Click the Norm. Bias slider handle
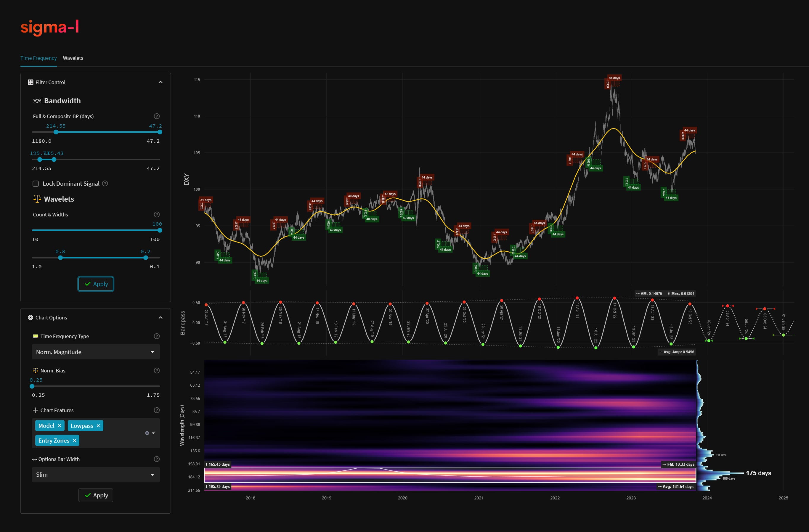Screen dimensions: 809x532 click(x=32, y=386)
